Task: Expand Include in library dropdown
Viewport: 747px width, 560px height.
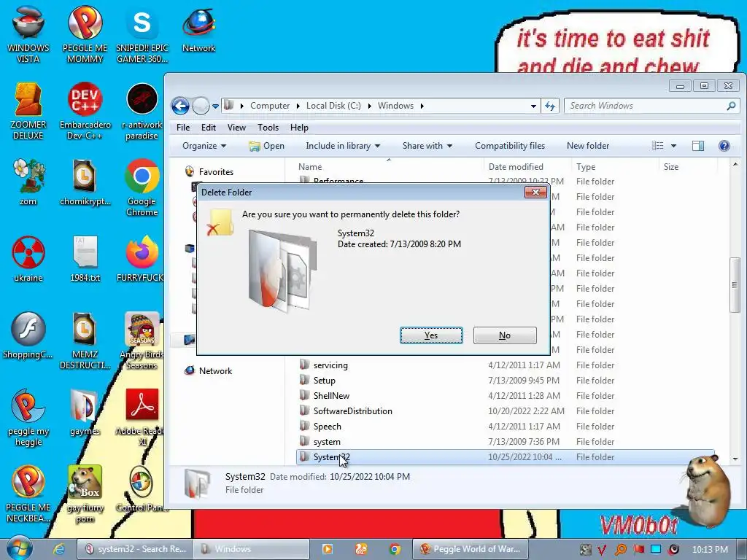Action: [x=343, y=146]
